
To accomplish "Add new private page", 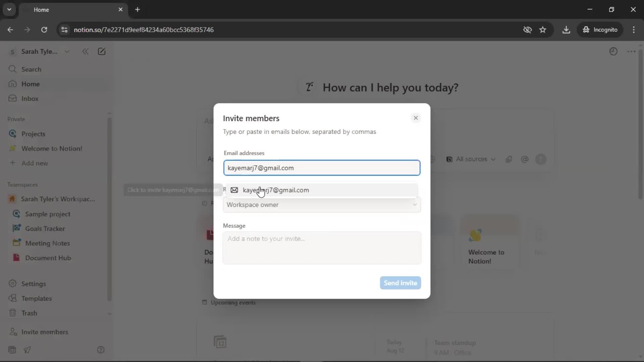I will click(57, 163).
